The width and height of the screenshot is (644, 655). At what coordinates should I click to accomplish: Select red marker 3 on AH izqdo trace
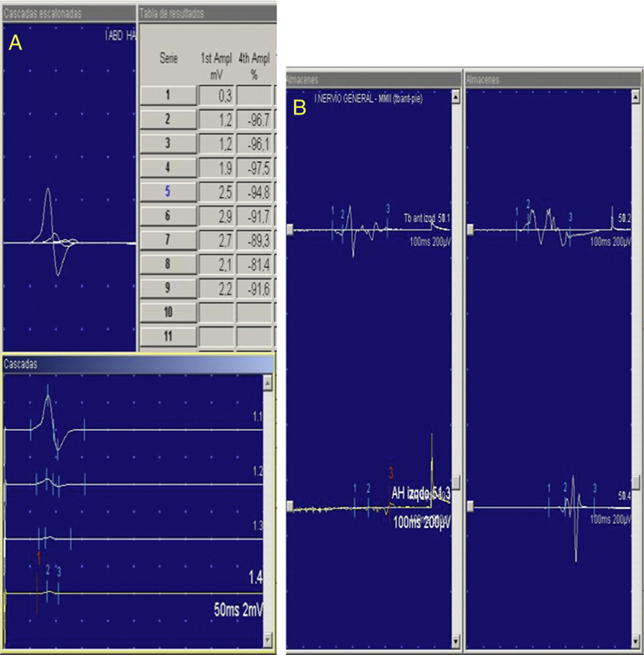pos(391,473)
